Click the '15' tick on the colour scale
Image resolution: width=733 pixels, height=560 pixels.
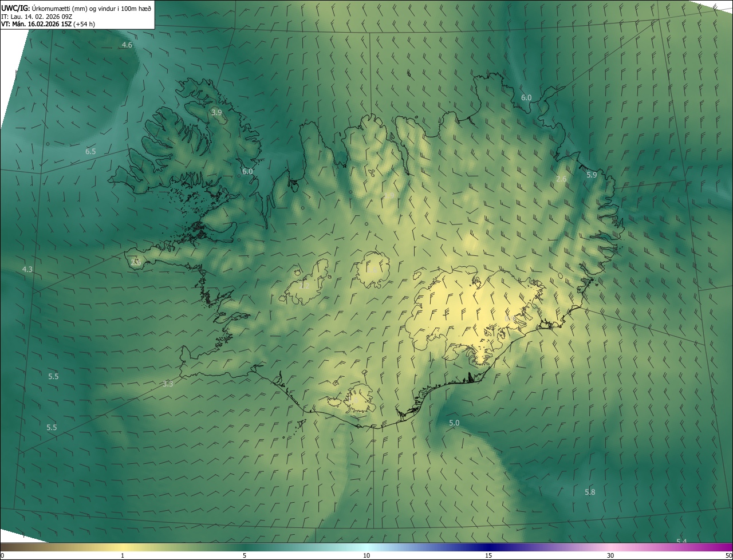[x=488, y=556]
